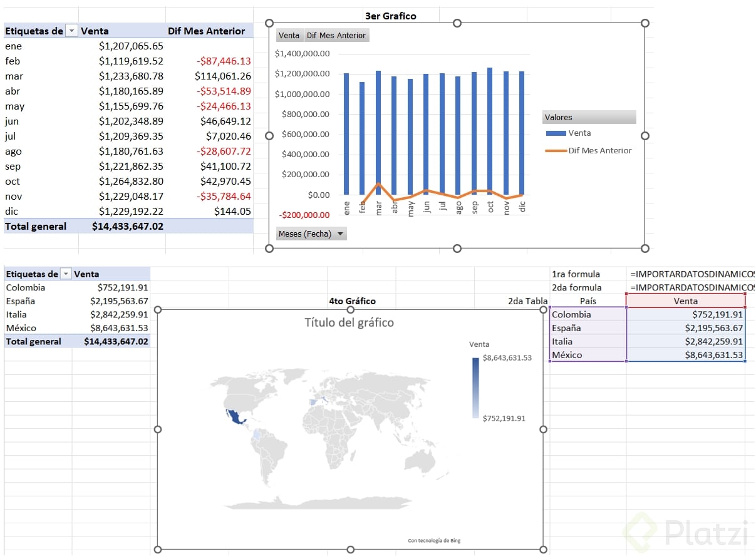Select the jun row label cell

click(41, 121)
